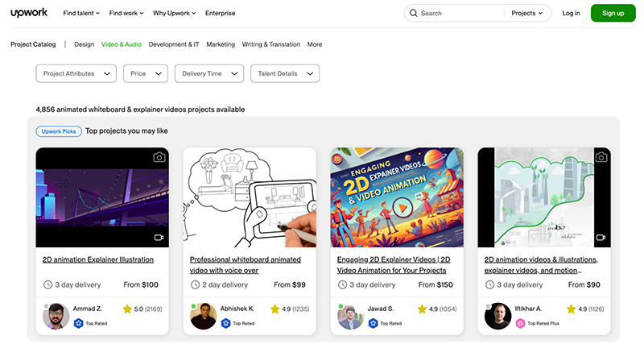Open the Project Attributes filter dropdown
Image resolution: width=644 pixels, height=344 pixels.
(79, 73)
